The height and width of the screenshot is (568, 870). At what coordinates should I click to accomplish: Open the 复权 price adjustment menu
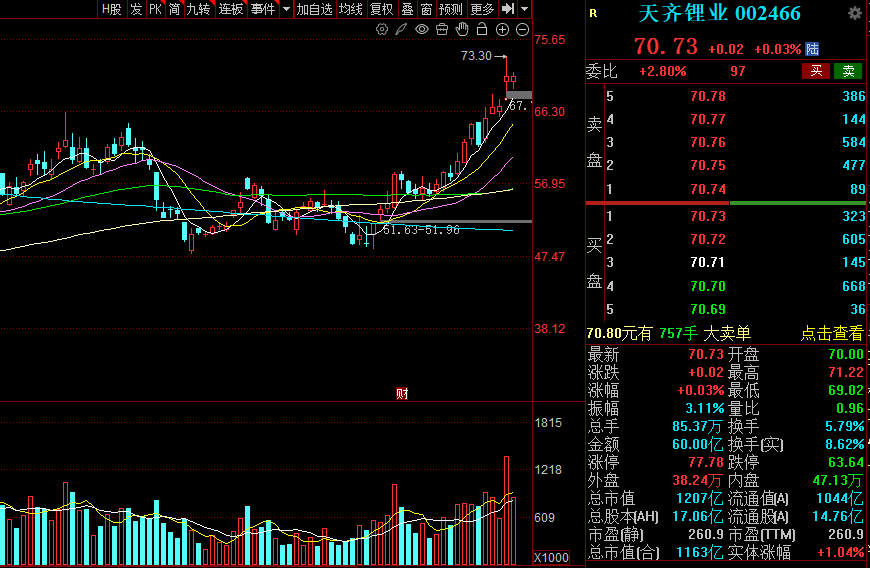381,9
